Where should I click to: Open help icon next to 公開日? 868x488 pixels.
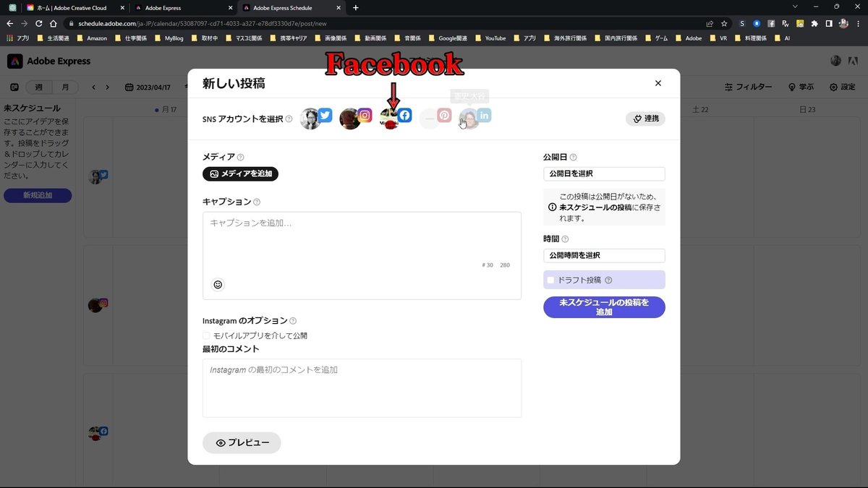pyautogui.click(x=574, y=157)
